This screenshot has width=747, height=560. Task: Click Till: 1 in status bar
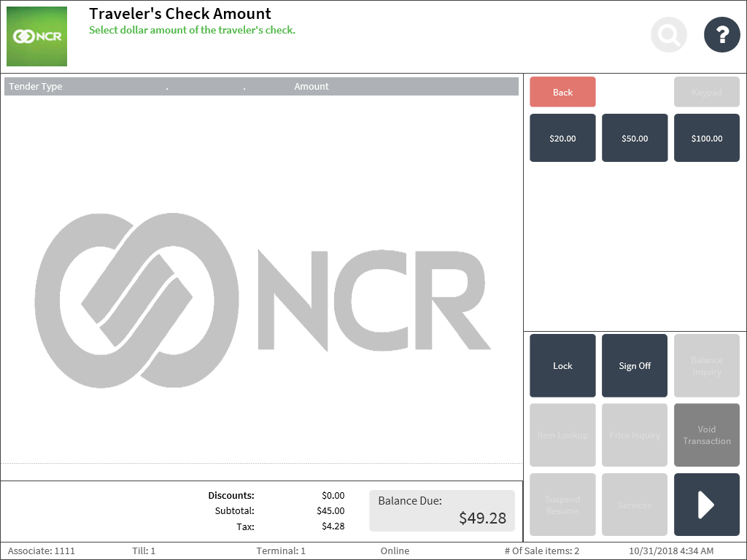pyautogui.click(x=144, y=551)
